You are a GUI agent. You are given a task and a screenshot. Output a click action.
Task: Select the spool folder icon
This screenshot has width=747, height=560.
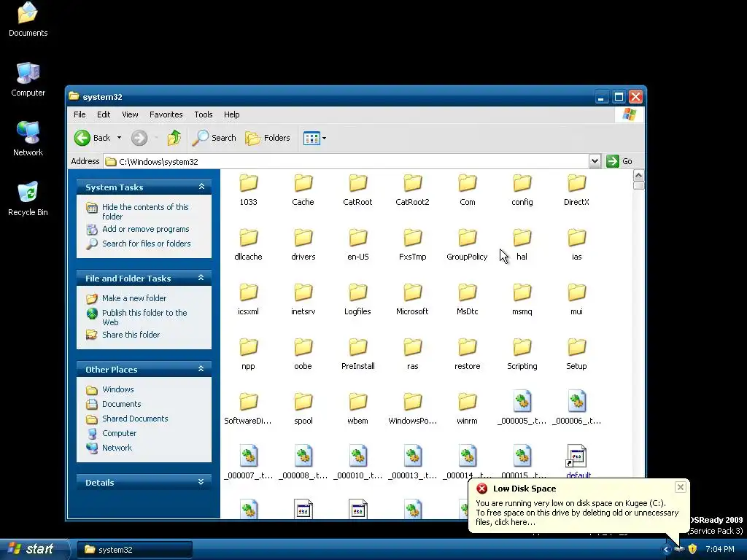point(303,402)
